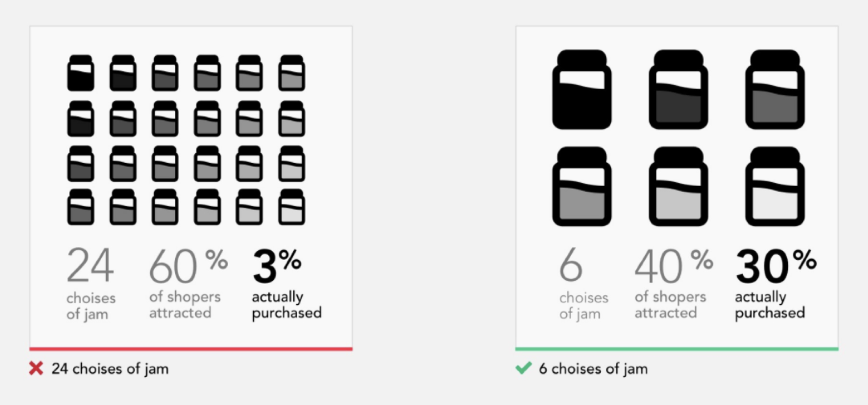
Task: Click the bold 3% statistic
Action: pyautogui.click(x=277, y=266)
